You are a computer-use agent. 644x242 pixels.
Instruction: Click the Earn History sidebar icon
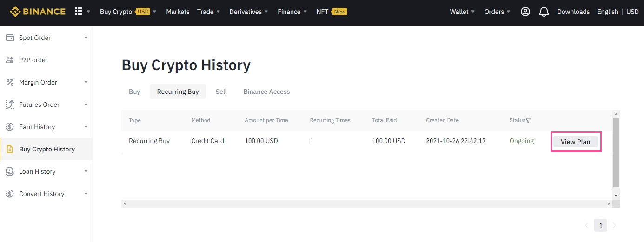tap(10, 127)
